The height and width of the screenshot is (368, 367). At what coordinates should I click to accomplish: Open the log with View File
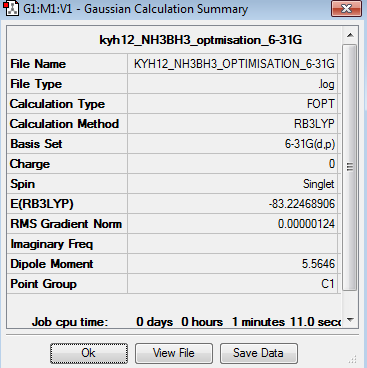pos(174,353)
